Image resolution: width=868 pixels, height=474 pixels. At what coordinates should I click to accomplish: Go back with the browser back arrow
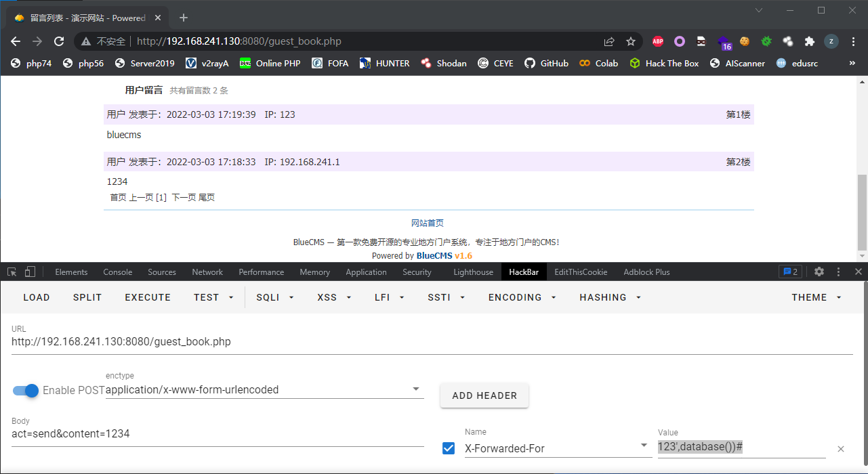tap(16, 41)
